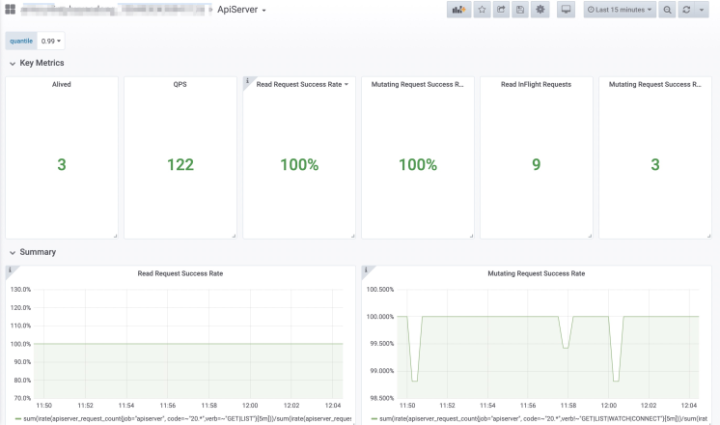Click the info corner on the Read Request Success Rate stat panel
This screenshot has height=425, width=720.
pos(248,81)
